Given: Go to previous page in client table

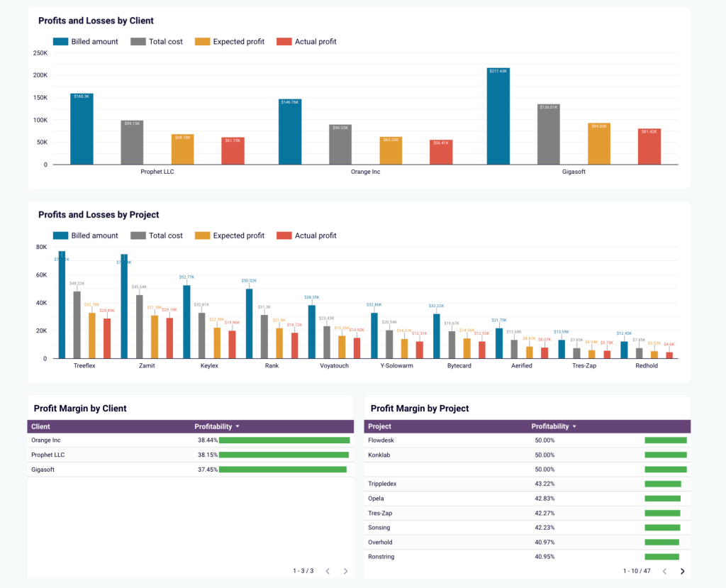Looking at the screenshot, I should [x=328, y=570].
